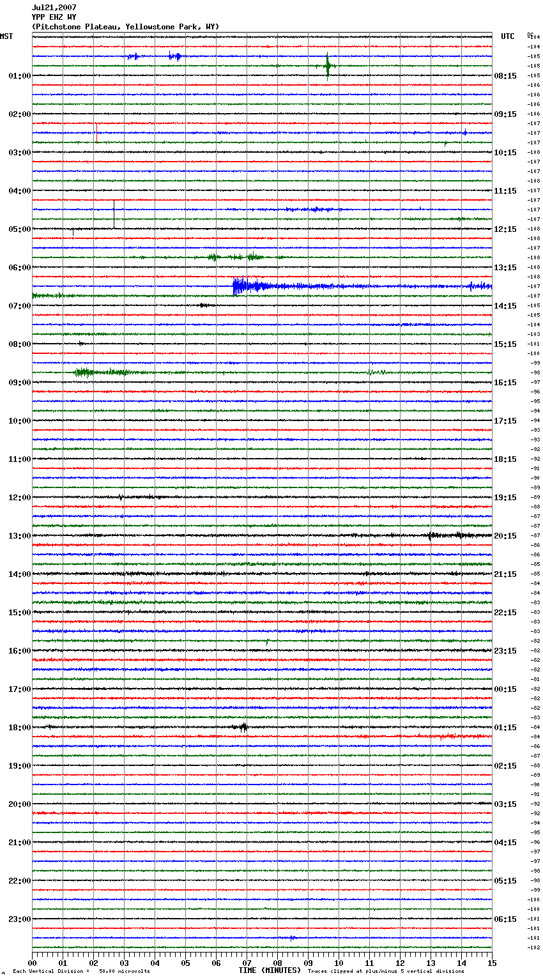The width and height of the screenshot is (543, 980).
Task: Click the green event burst before 09:00
Action: tap(83, 372)
